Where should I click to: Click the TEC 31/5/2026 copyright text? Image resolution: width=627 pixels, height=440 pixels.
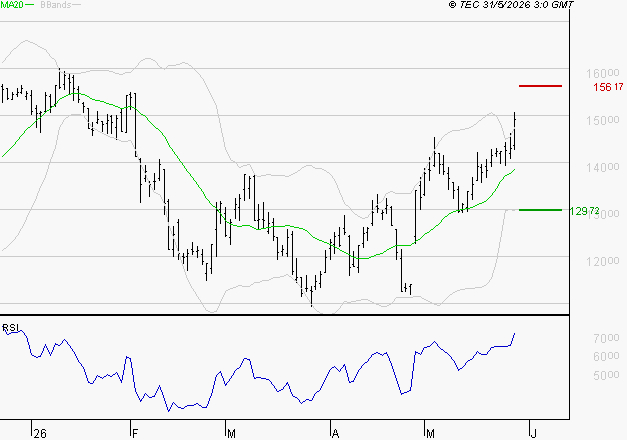511,5
